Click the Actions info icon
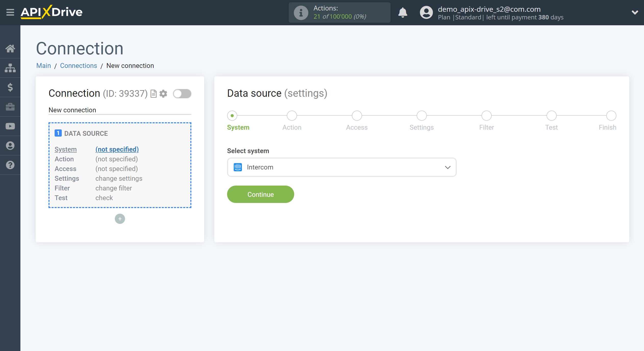 pos(301,13)
